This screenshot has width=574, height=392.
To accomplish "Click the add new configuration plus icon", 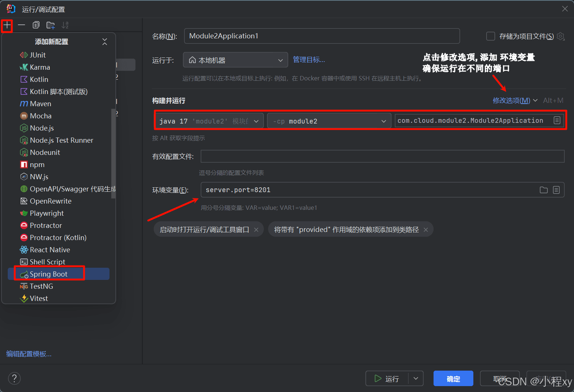I will point(7,25).
